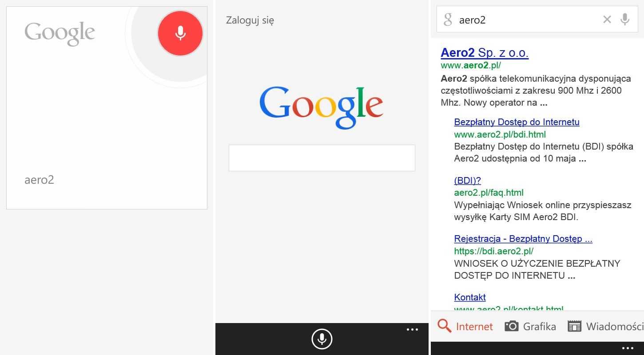644x355 pixels.
Task: Open the Aero2 Sp. z o.o. result
Action: coord(485,53)
